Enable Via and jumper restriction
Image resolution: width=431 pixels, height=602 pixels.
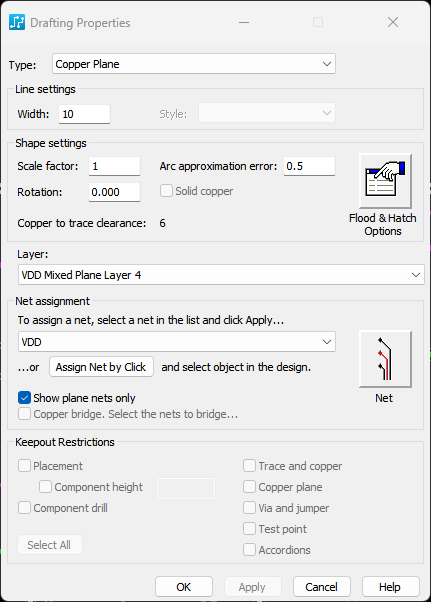click(249, 508)
